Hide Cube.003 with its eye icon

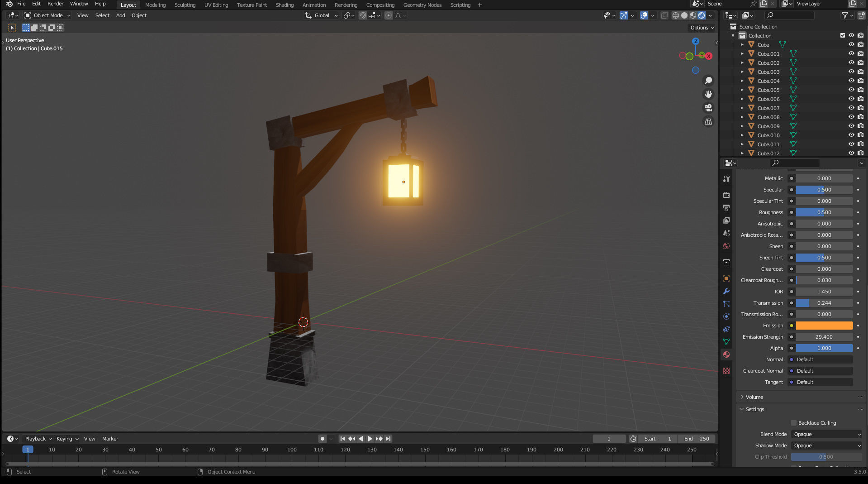(x=851, y=72)
